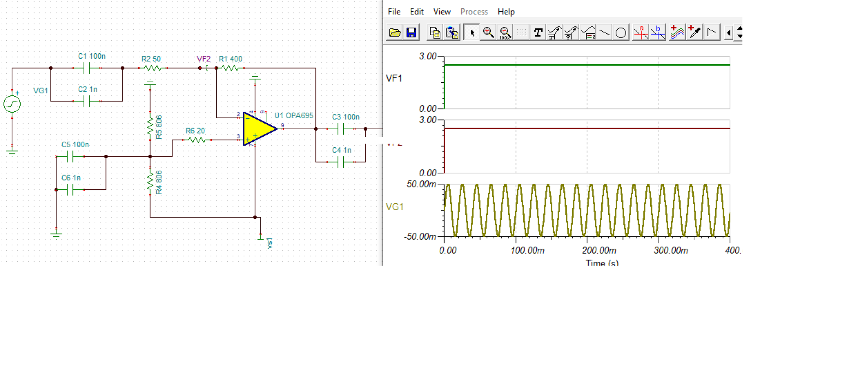Click the olive VG1 sine trace

587,210
